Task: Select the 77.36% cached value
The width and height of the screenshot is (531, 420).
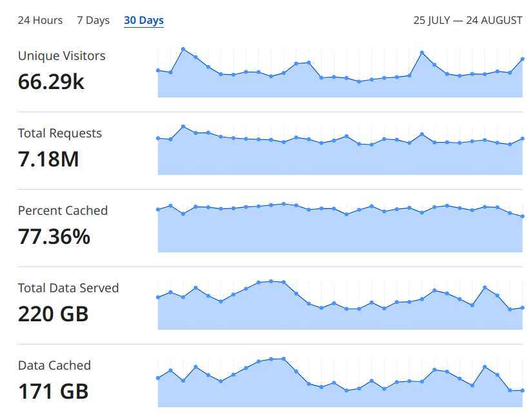Action: point(54,236)
